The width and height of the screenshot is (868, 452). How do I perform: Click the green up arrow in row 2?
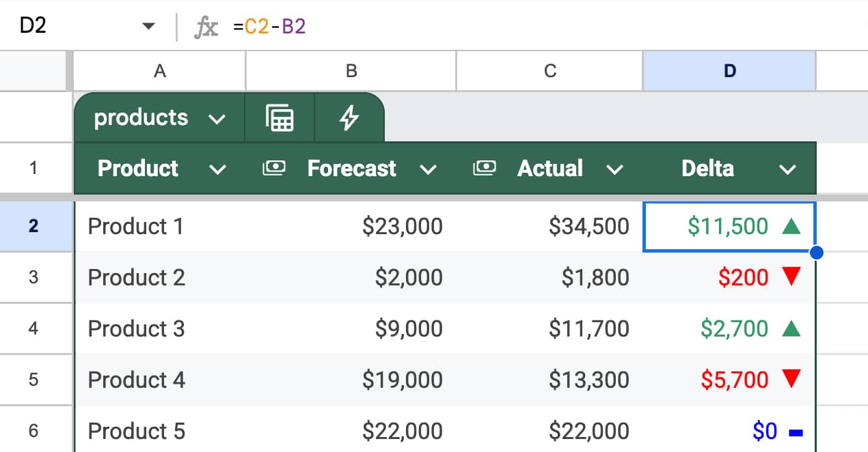790,226
